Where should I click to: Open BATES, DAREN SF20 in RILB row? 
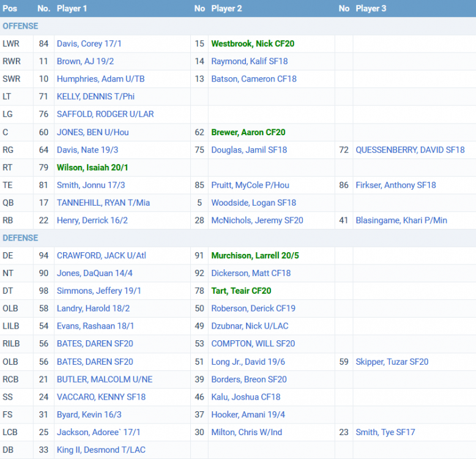click(95, 344)
